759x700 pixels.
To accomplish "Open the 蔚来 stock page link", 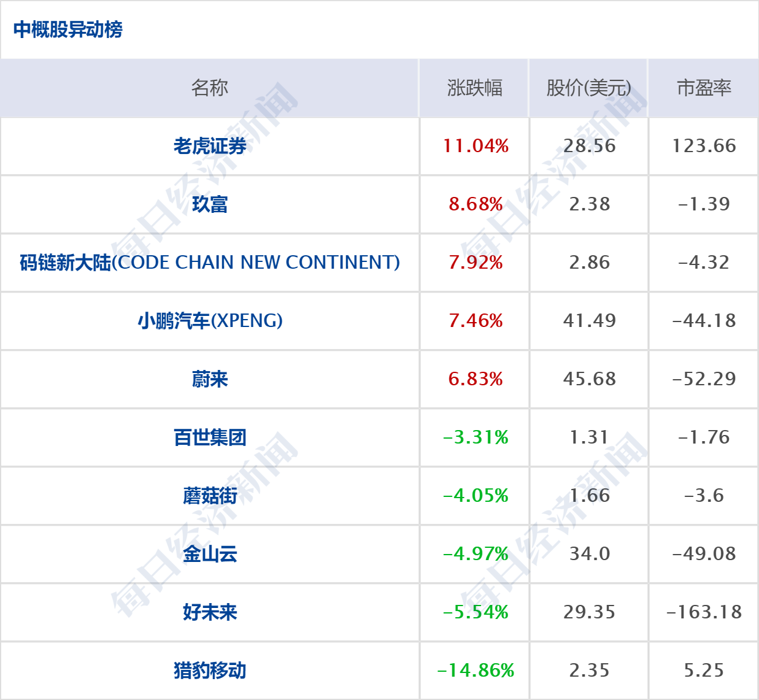I will [x=210, y=379].
